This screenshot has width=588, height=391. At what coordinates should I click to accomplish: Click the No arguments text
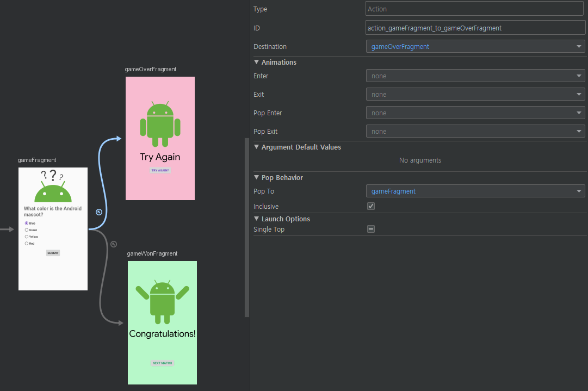[420, 160]
